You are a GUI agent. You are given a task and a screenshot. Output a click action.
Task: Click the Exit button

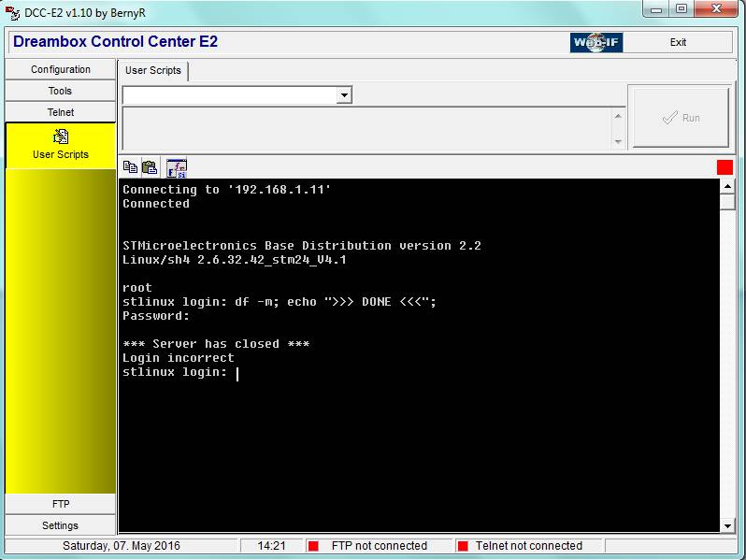point(678,42)
